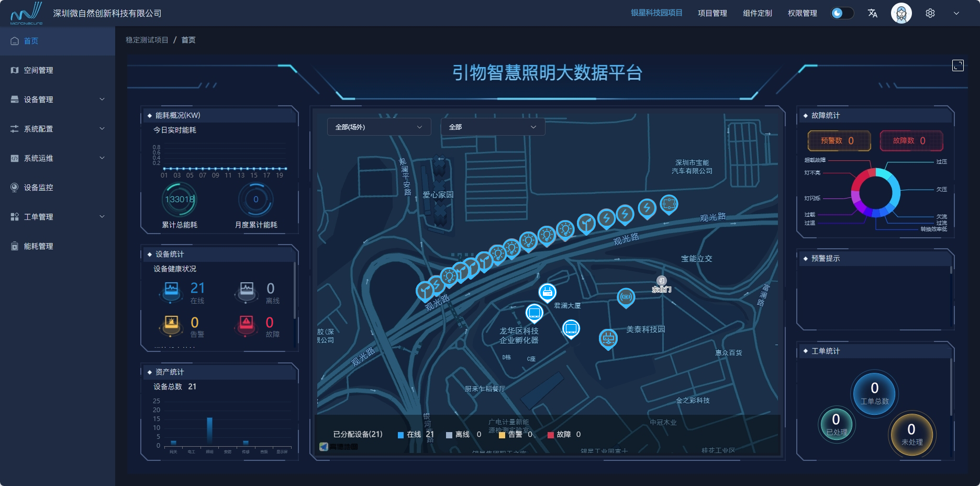Click the 设备管理 device icon
980x486 pixels.
[x=15, y=100]
